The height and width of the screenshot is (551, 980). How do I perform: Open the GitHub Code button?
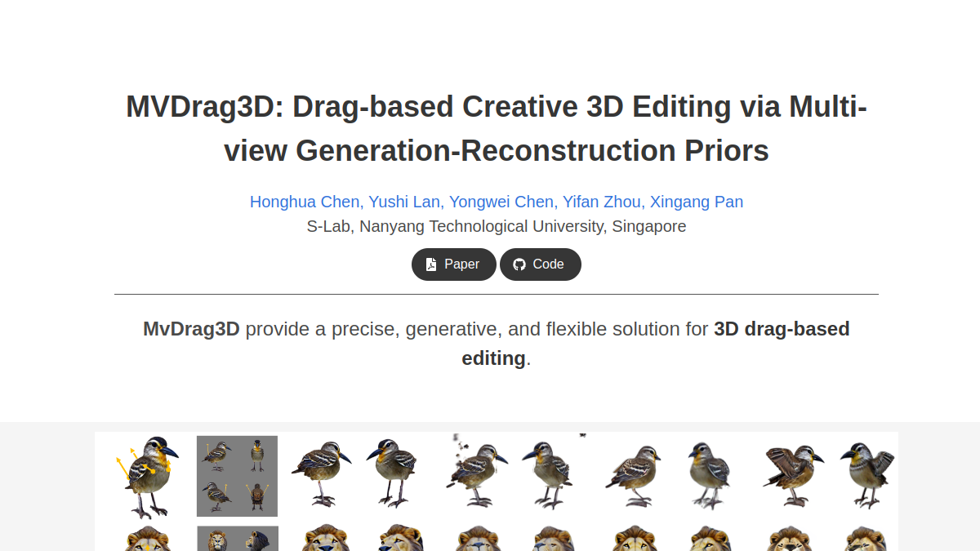(541, 264)
